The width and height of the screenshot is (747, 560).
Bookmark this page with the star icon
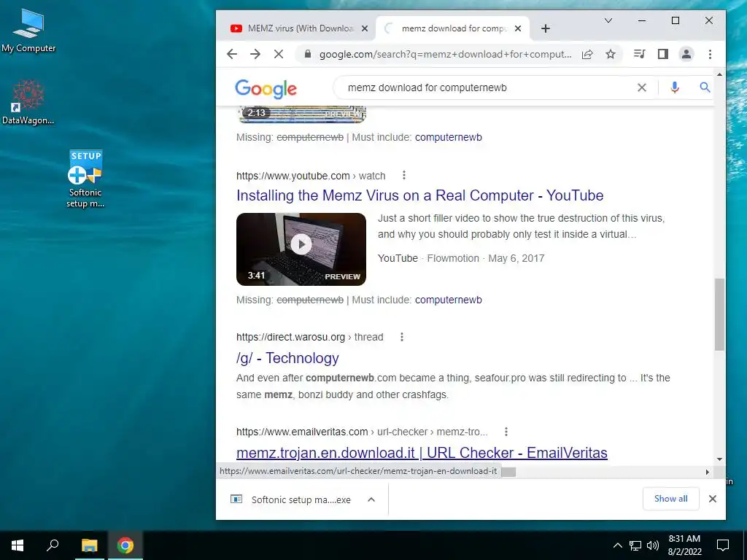point(611,54)
